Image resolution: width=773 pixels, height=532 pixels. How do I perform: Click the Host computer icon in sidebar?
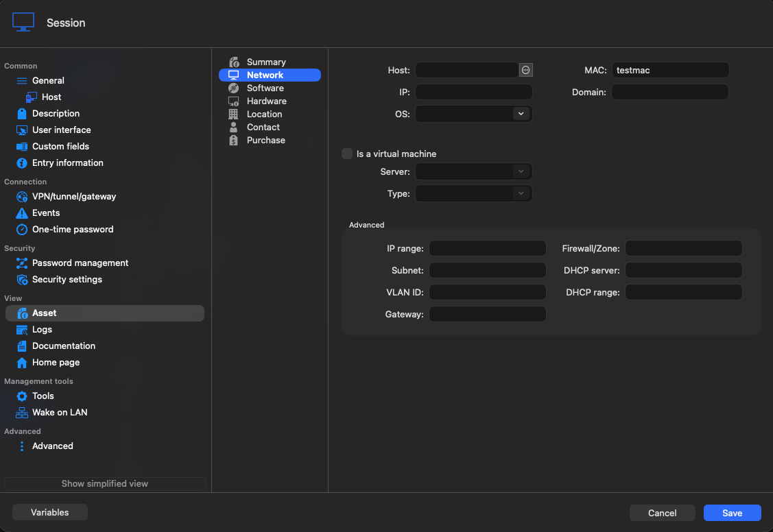coord(31,97)
